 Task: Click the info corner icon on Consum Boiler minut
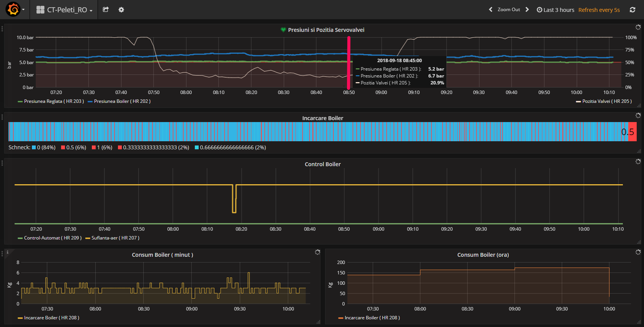[7, 252]
